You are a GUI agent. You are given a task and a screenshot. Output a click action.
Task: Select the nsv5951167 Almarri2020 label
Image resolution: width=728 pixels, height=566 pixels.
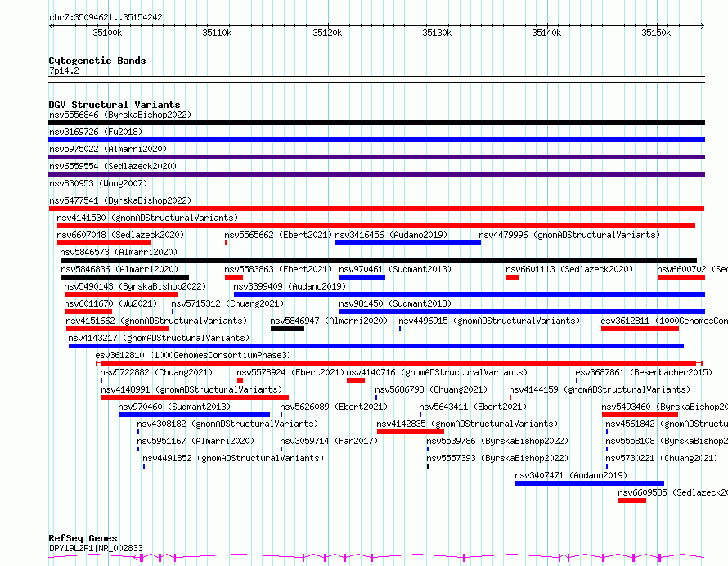(x=195, y=441)
